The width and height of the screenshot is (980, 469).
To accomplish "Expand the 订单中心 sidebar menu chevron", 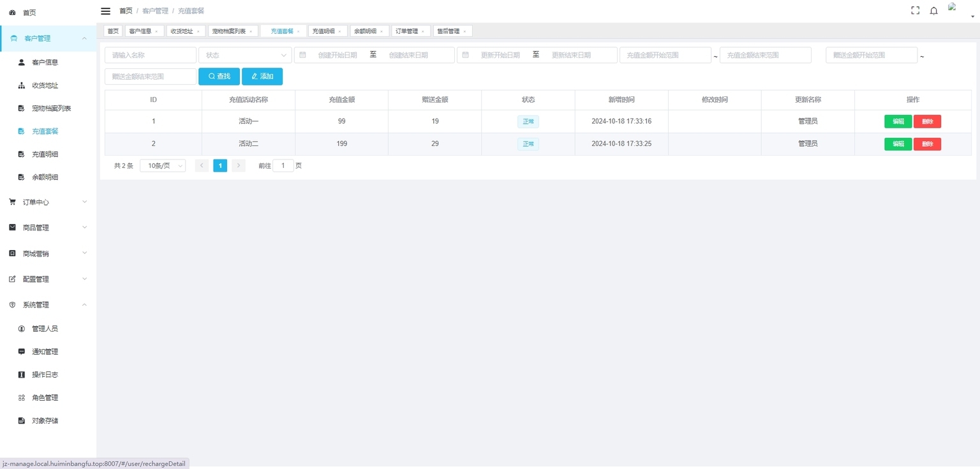I will click(x=84, y=202).
